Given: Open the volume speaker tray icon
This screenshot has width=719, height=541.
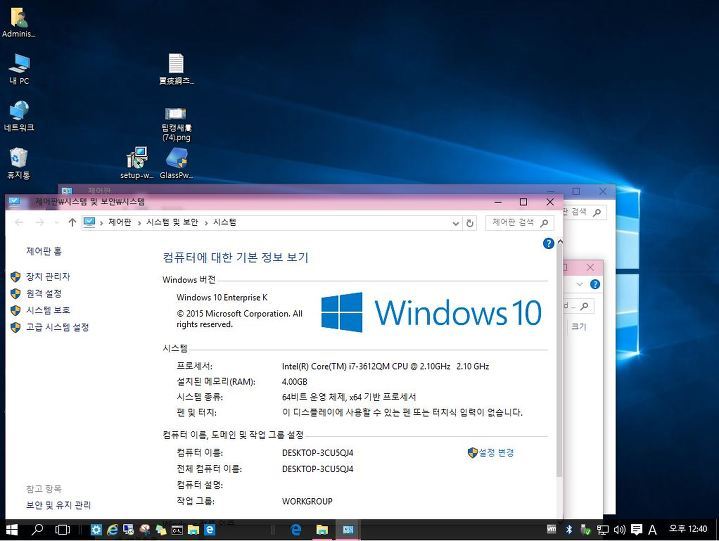Looking at the screenshot, I should pos(619,530).
